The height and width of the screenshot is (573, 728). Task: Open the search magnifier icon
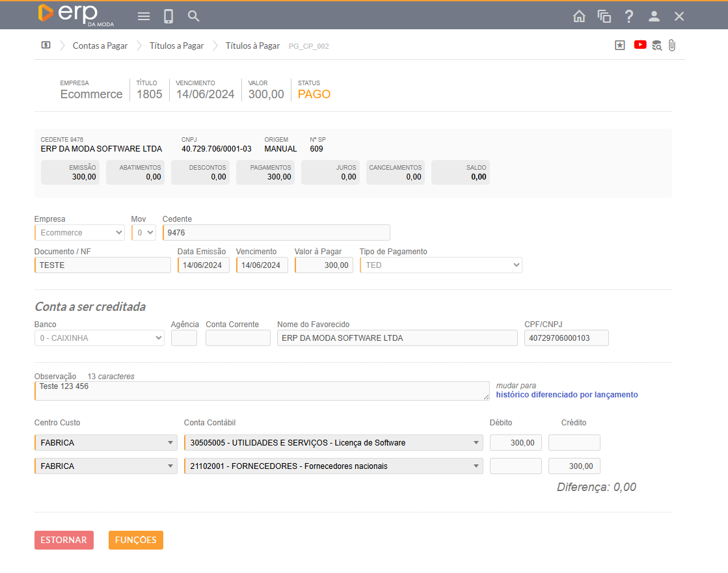tap(193, 16)
